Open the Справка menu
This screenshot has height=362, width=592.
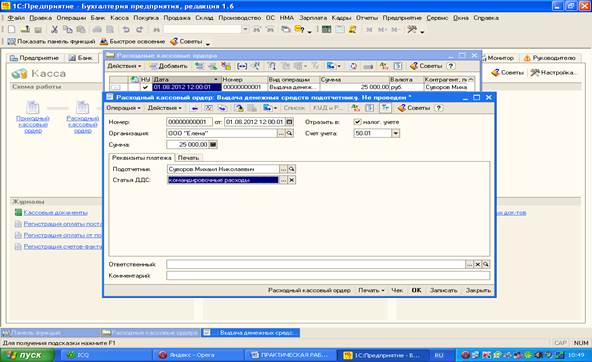coord(486,18)
